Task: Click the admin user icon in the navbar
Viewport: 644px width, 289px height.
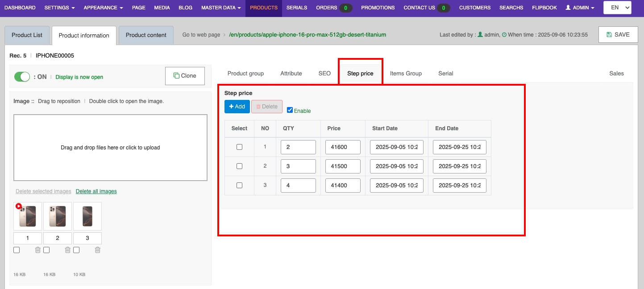Action: [568, 8]
